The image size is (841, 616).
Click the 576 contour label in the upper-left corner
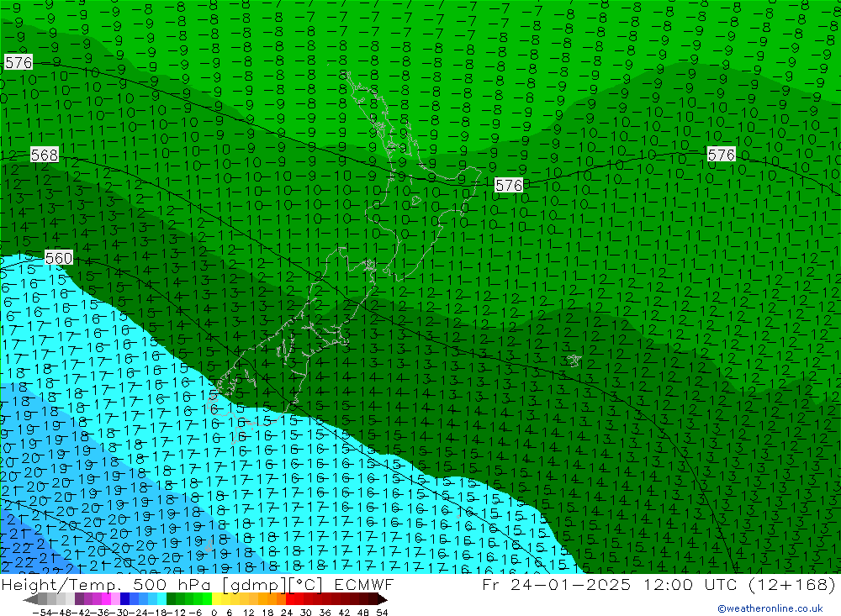pyautogui.click(x=19, y=62)
